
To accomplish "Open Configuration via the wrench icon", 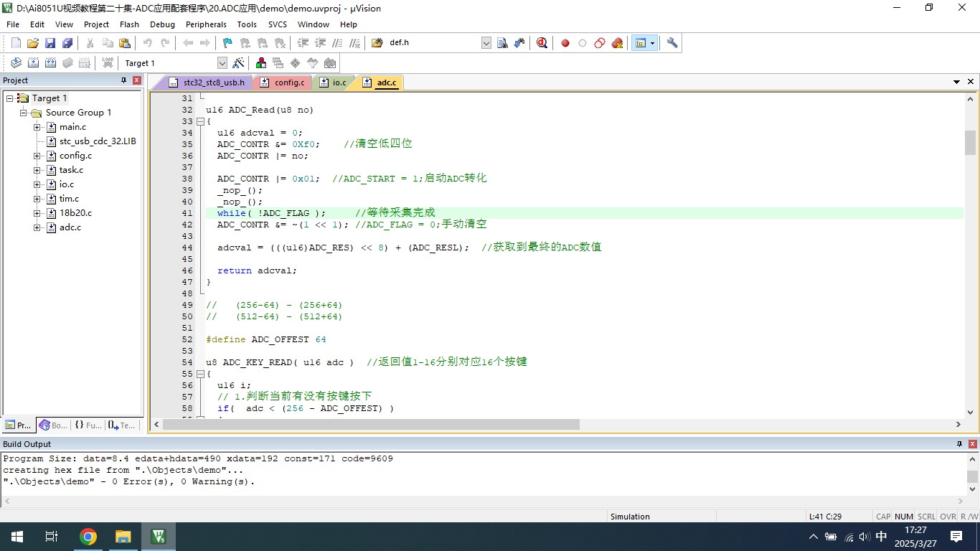I will pyautogui.click(x=672, y=43).
